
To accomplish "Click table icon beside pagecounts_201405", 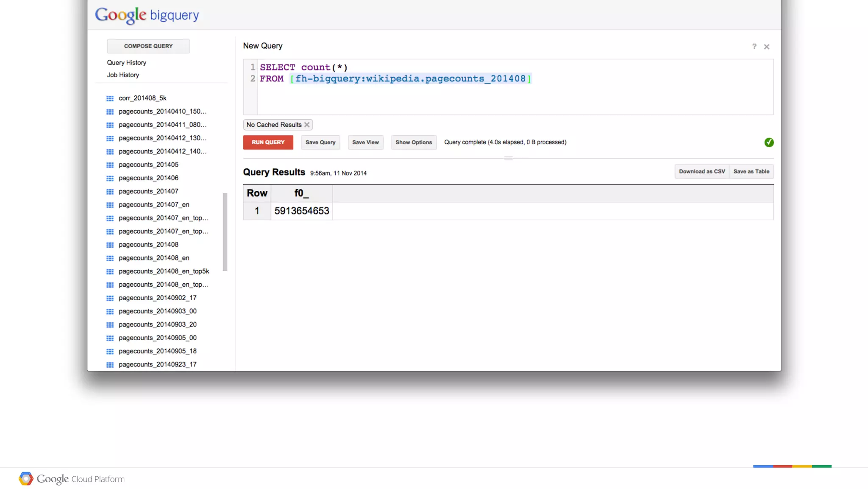I will 110,165.
